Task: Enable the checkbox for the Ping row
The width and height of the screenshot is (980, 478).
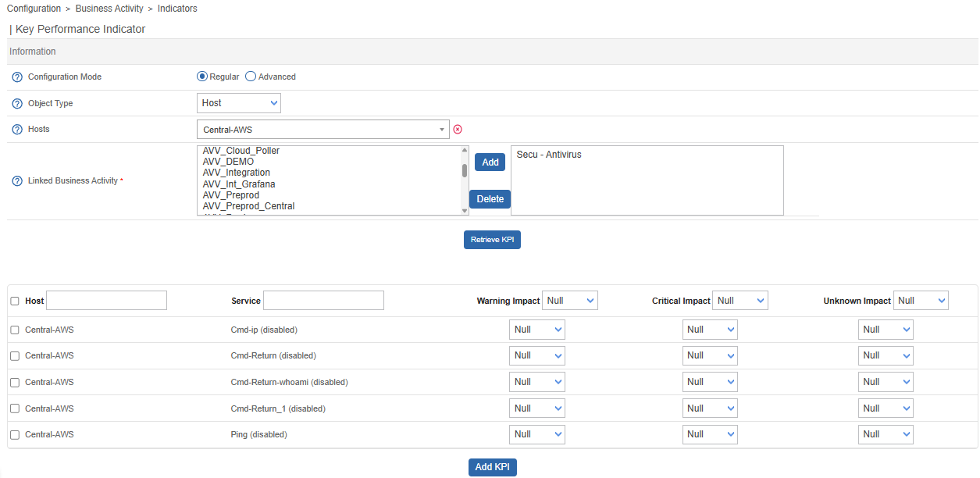Action: [x=15, y=435]
